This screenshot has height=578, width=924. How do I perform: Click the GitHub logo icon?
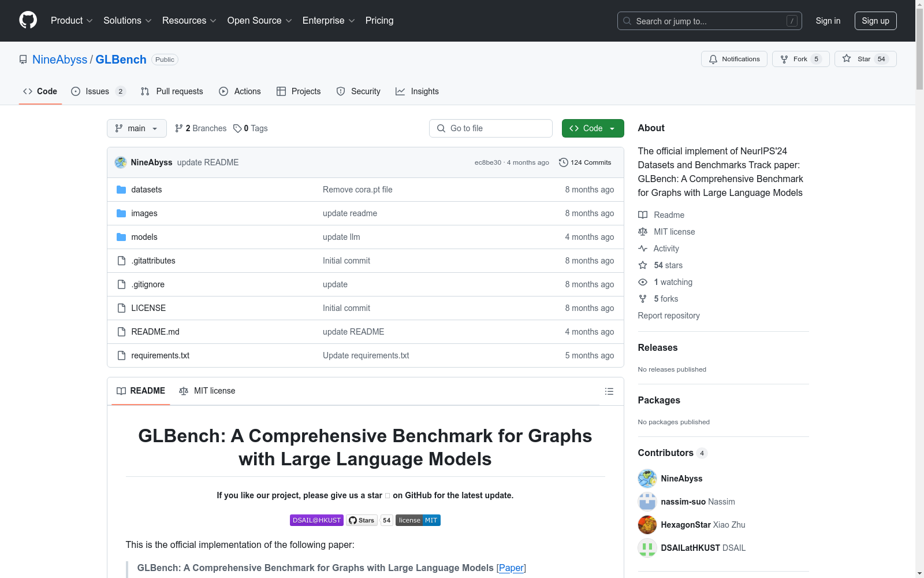pos(28,20)
